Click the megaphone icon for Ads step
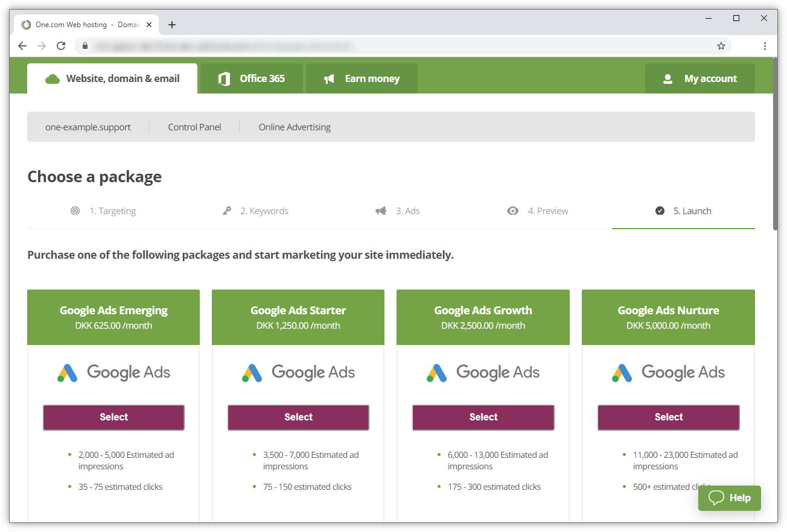This screenshot has height=532, width=787. [381, 211]
